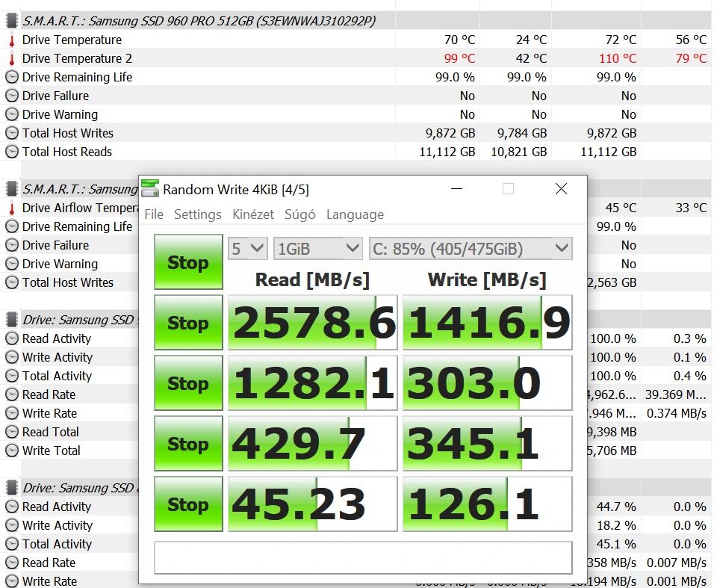Viewport: 714px width, 588px height.
Task: Click the 2578.6 read result cell
Action: pyautogui.click(x=313, y=323)
